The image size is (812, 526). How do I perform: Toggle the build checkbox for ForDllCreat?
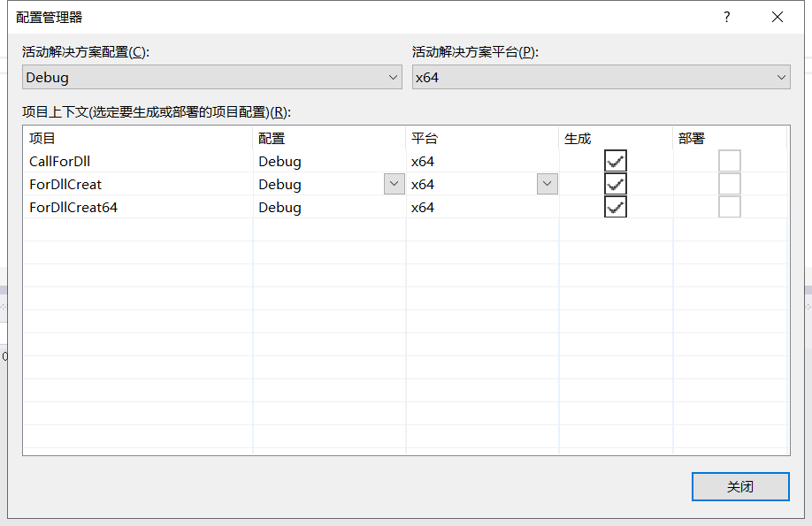616,184
